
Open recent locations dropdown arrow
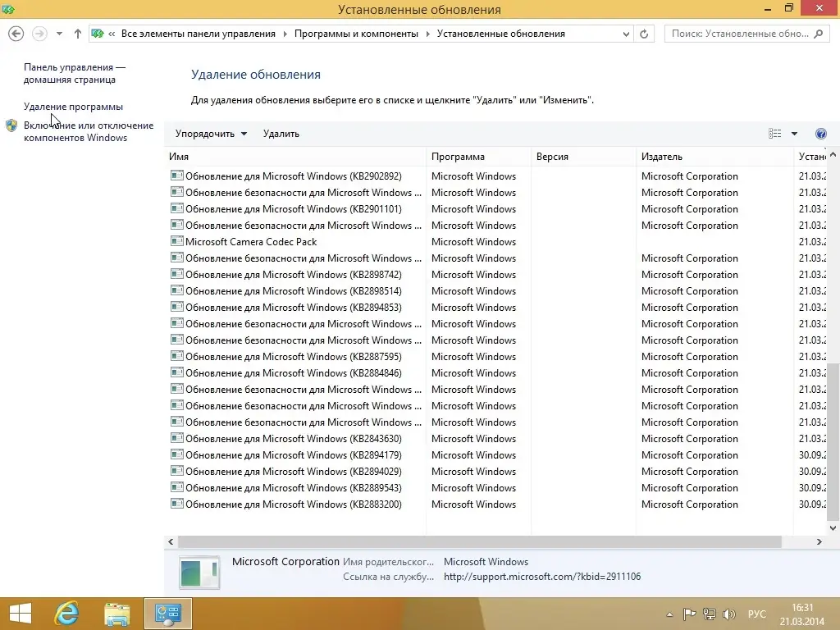point(59,34)
